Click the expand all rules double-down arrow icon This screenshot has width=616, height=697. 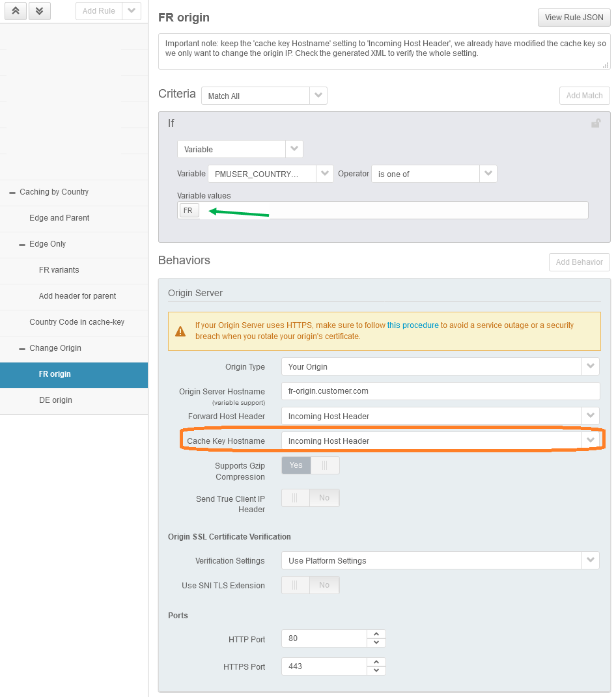(x=40, y=11)
